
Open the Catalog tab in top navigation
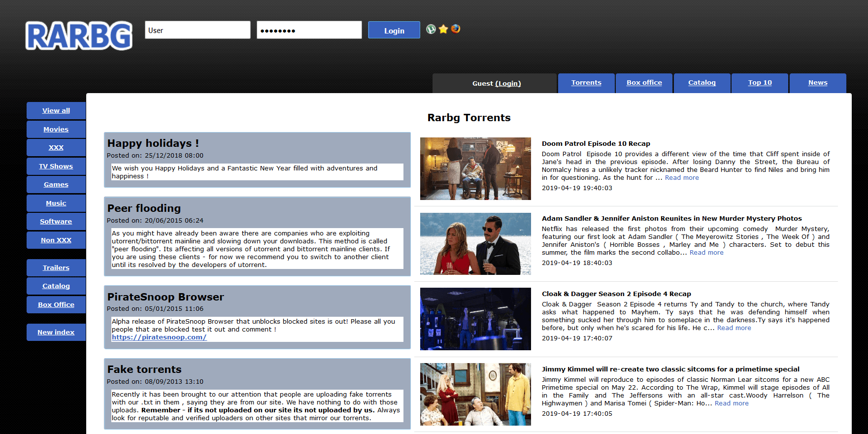pyautogui.click(x=702, y=83)
